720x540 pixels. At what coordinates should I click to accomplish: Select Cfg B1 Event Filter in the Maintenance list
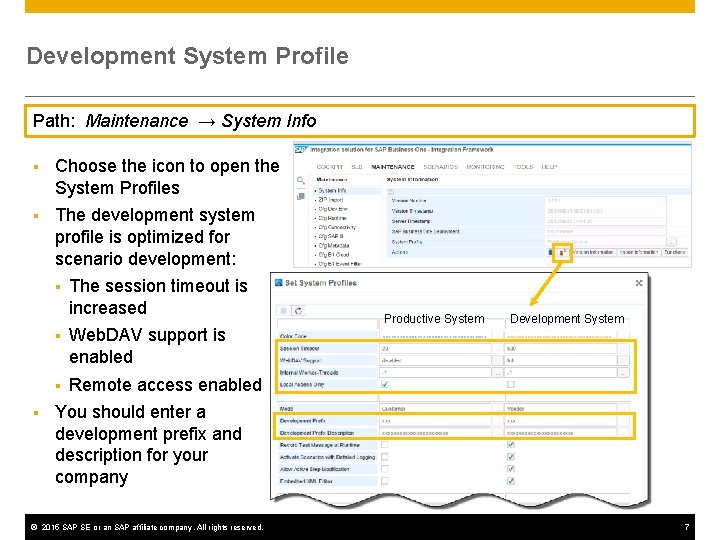pos(340,264)
